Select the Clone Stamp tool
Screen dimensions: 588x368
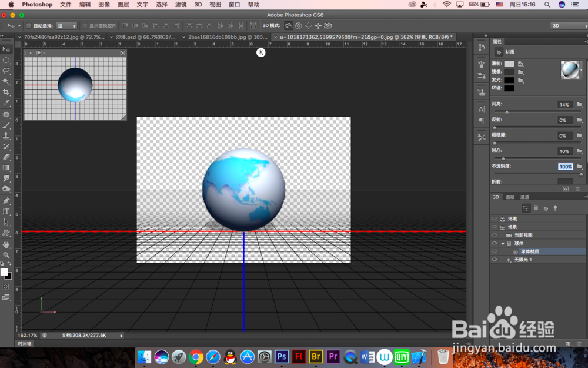coord(6,136)
